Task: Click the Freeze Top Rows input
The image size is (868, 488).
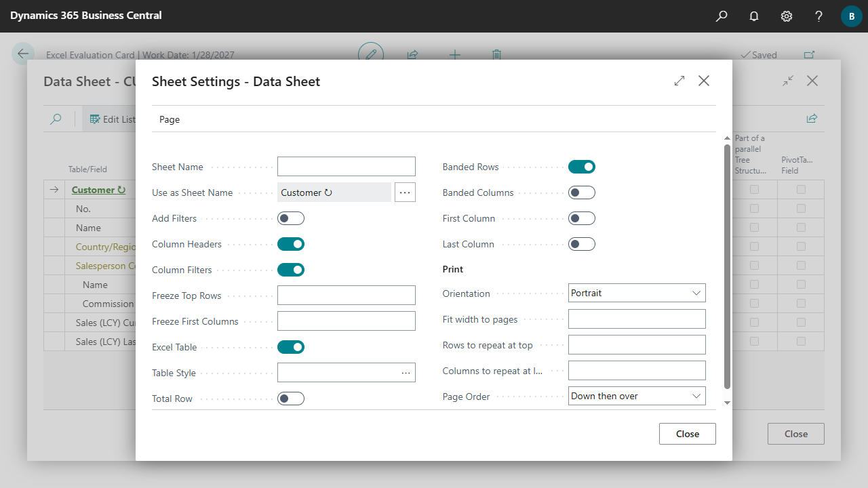Action: (346, 296)
